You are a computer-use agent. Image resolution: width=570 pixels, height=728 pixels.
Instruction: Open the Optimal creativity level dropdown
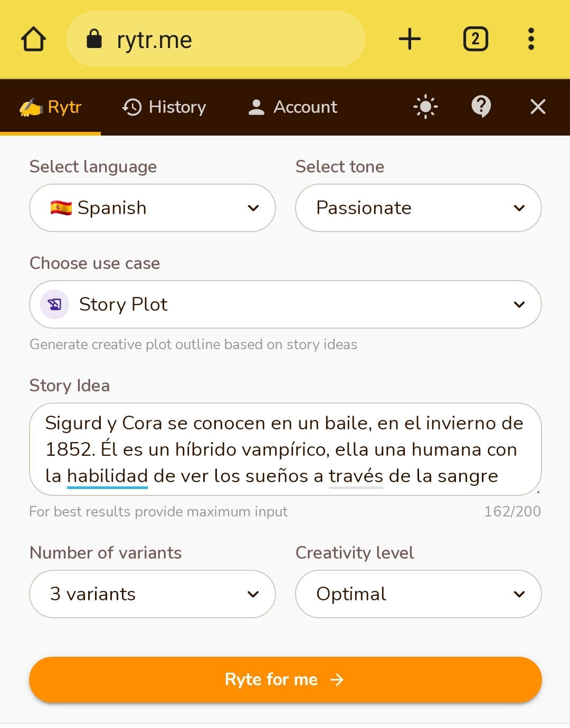(419, 594)
